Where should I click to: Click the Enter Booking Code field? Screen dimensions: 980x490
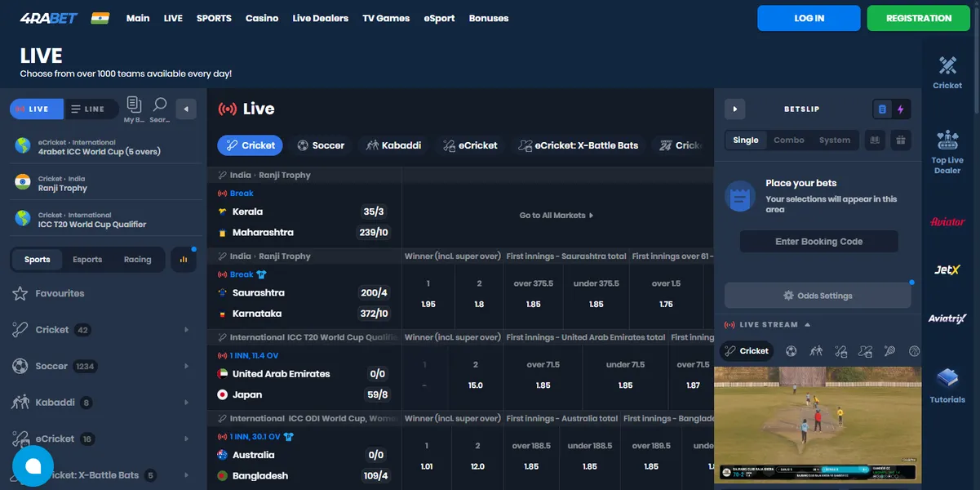point(818,241)
